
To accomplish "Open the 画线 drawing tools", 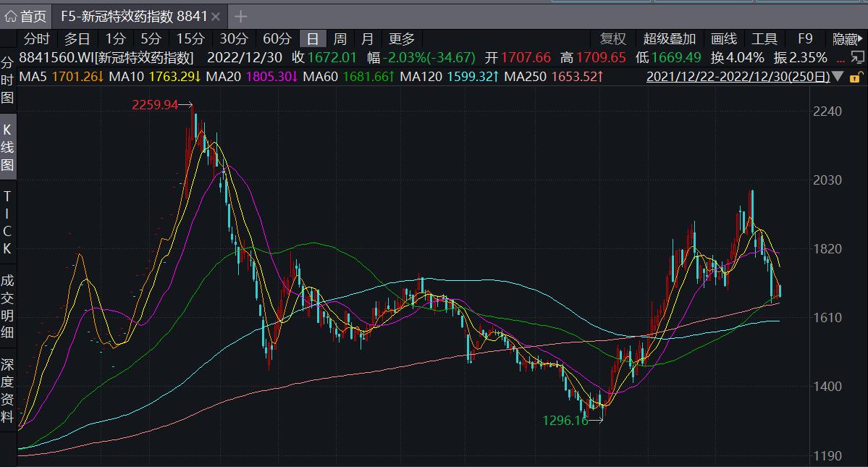I will coord(723,39).
